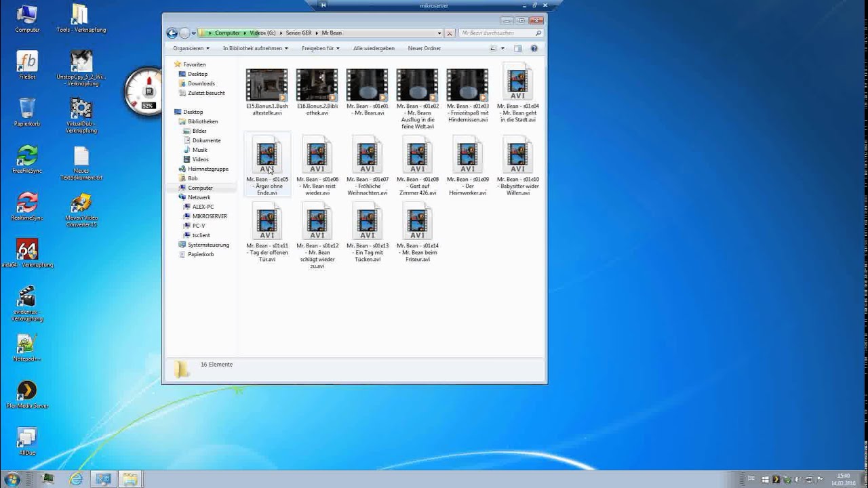The width and height of the screenshot is (868, 488).
Task: Select s01e02 'Ausflug in die feine Welt' file
Action: coord(418,98)
